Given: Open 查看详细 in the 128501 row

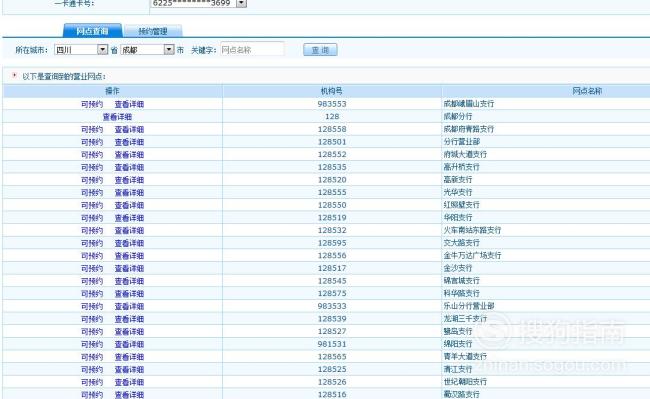Looking at the screenshot, I should coord(129,142).
